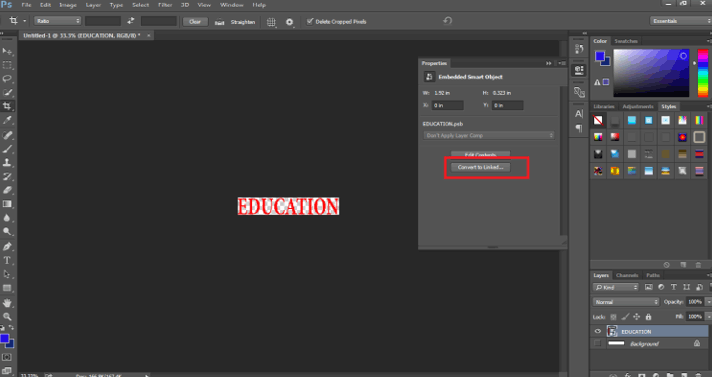
Task: Open the Image menu
Action: [68, 5]
